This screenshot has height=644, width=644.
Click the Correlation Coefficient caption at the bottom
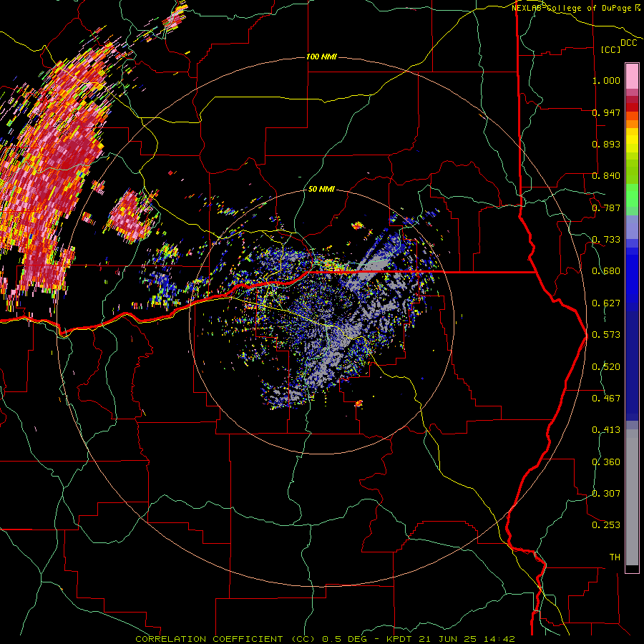pyautogui.click(x=326, y=639)
